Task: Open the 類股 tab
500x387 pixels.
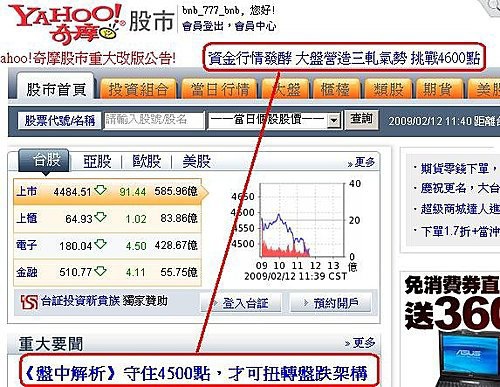Action: (x=388, y=89)
